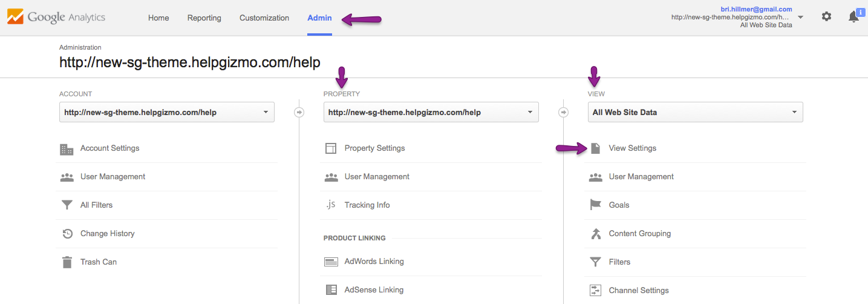Click the View column User Management people icon
Image resolution: width=868 pixels, height=304 pixels.
point(595,177)
